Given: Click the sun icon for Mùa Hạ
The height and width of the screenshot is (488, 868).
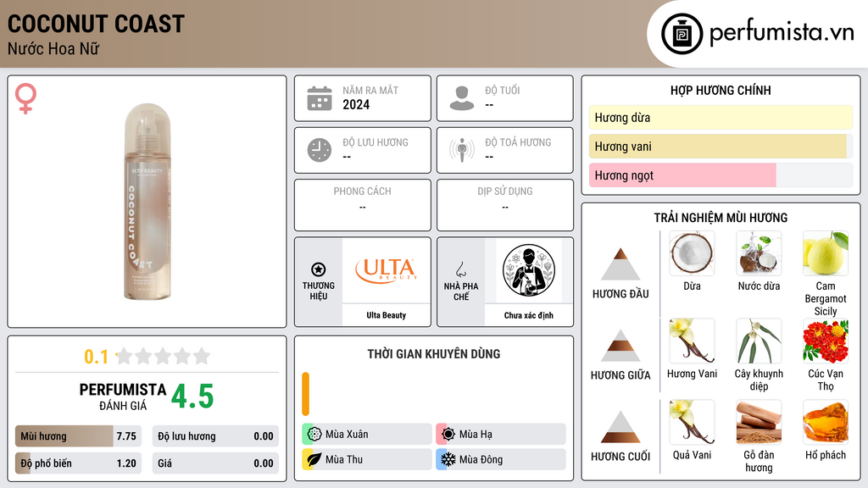Looking at the screenshot, I should point(448,434).
